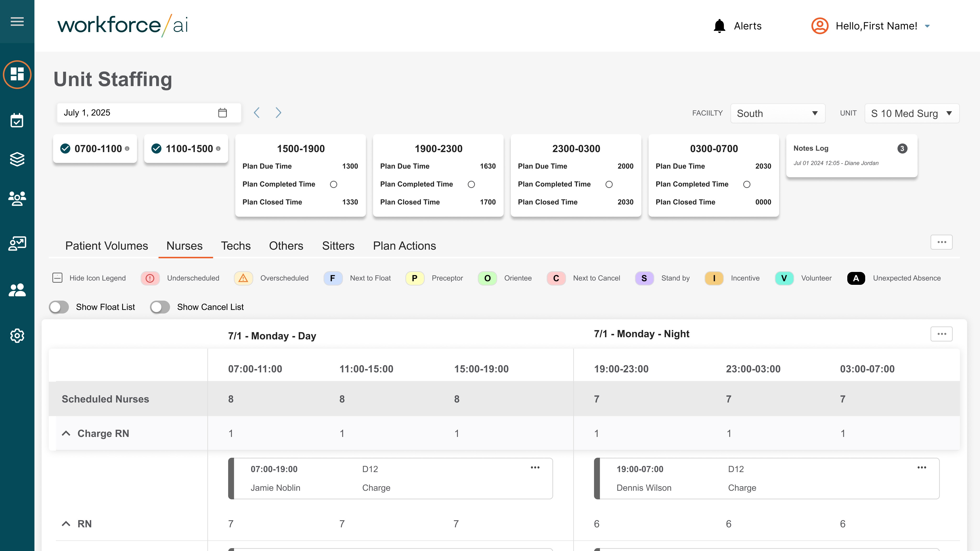This screenshot has height=551, width=980.
Task: Go to previous day arrow
Action: pyautogui.click(x=257, y=113)
